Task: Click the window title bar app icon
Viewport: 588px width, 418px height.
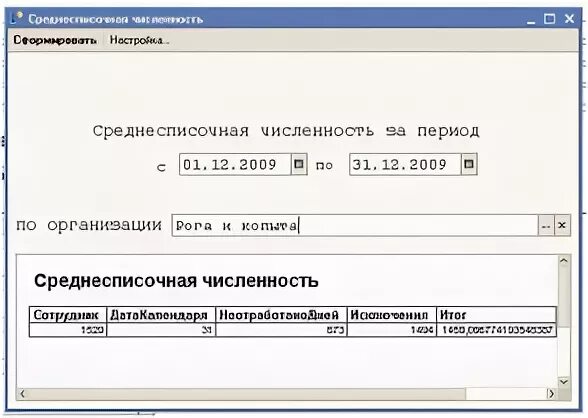Action: pos(17,18)
